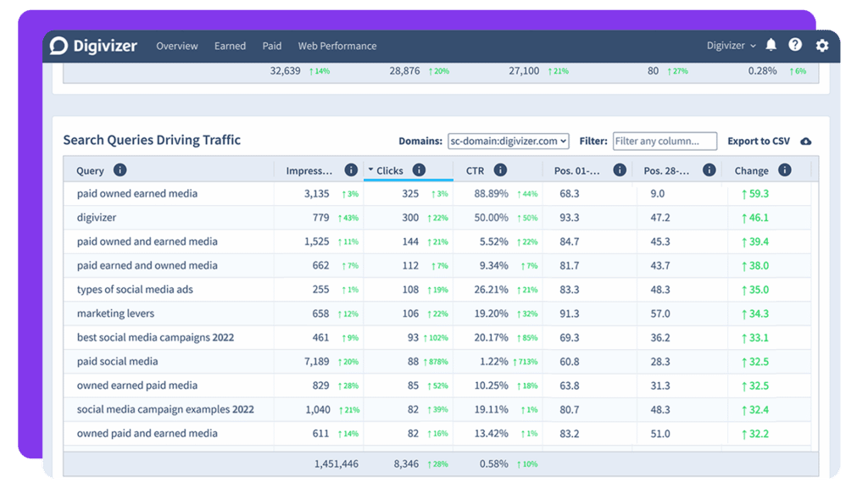The width and height of the screenshot is (868, 488).
Task: Click the info icon next to Clicks
Action: [x=419, y=170]
